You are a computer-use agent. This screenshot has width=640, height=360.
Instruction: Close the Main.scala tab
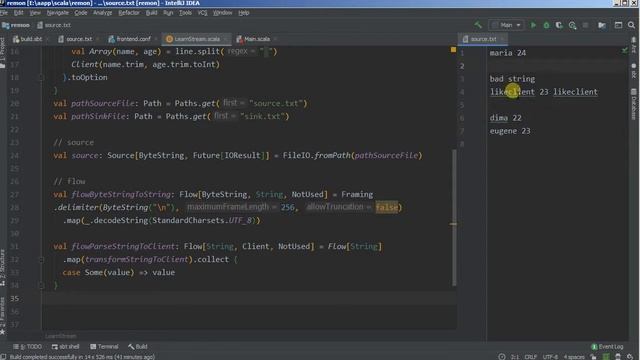[275, 39]
